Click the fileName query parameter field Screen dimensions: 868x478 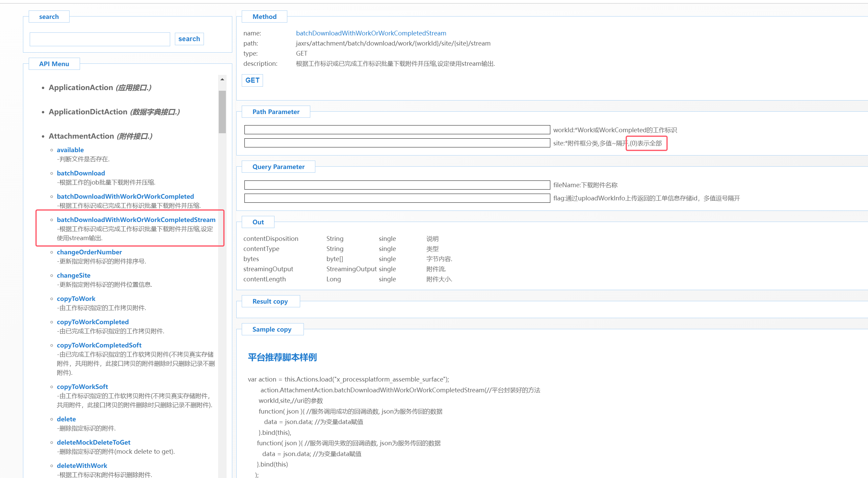coord(397,185)
